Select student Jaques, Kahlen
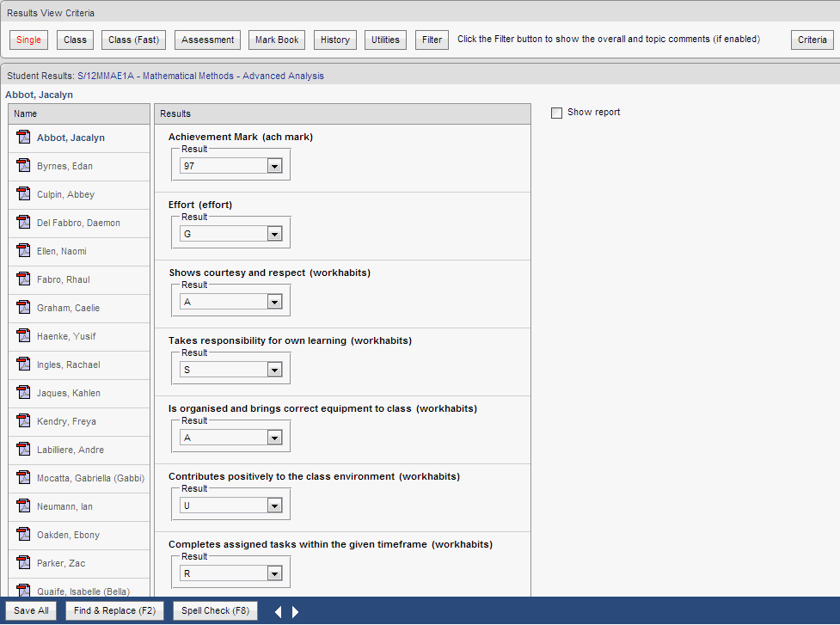 tap(69, 393)
